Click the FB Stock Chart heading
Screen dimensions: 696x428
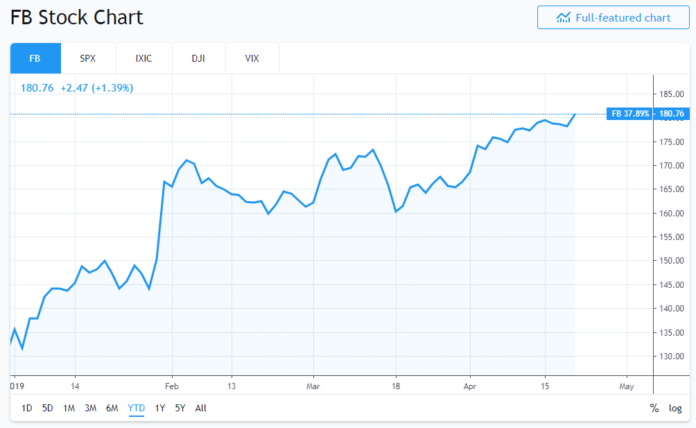click(x=77, y=18)
